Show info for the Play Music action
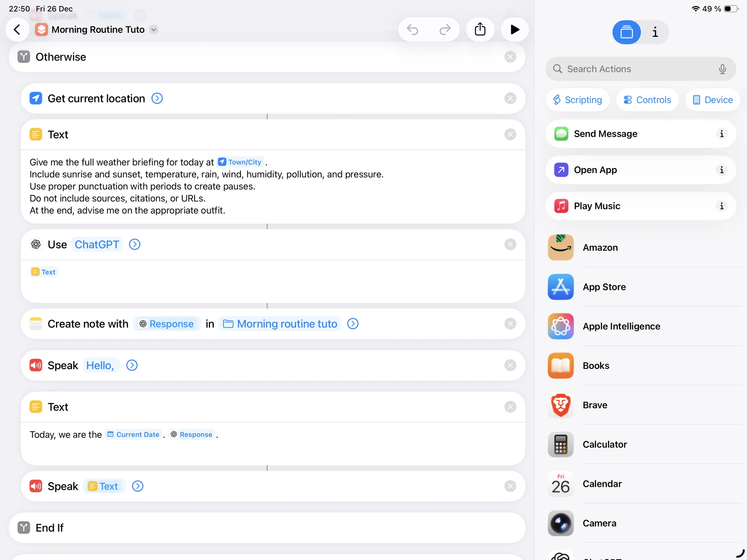This screenshot has height=560, width=747. click(722, 206)
